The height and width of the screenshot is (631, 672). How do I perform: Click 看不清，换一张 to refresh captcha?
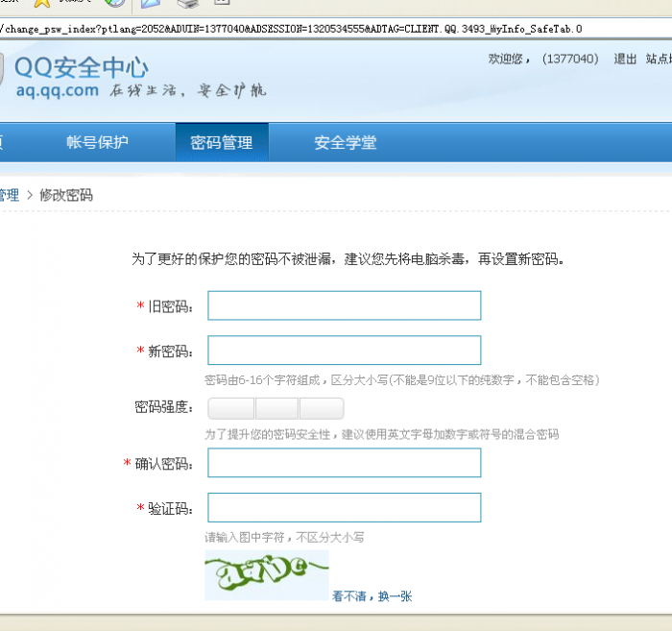coord(372,596)
